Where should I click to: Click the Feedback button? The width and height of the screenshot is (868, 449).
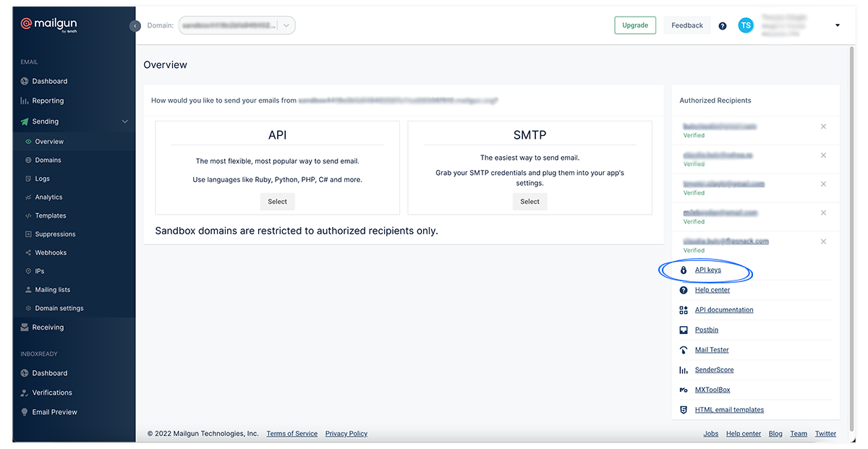point(687,25)
